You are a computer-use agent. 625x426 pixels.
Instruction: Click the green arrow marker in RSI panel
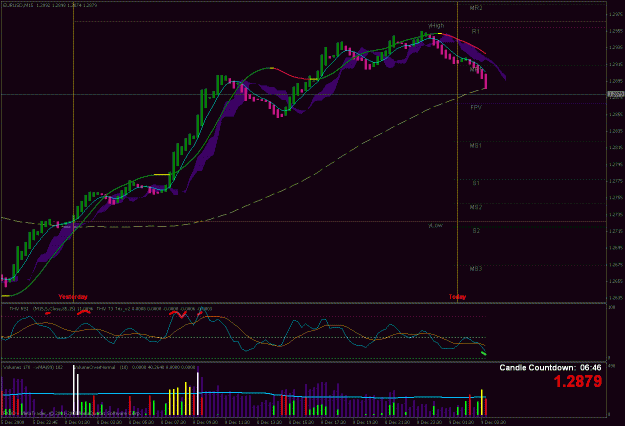click(483, 353)
